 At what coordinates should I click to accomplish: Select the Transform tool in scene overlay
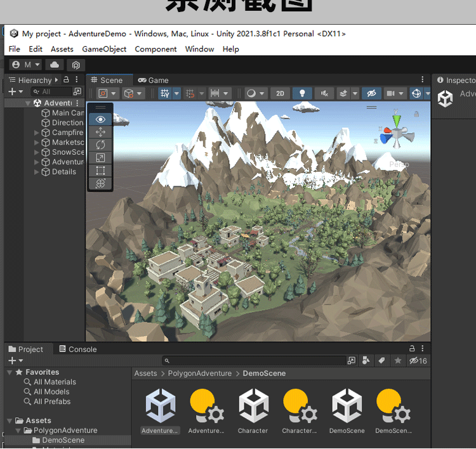click(100, 183)
